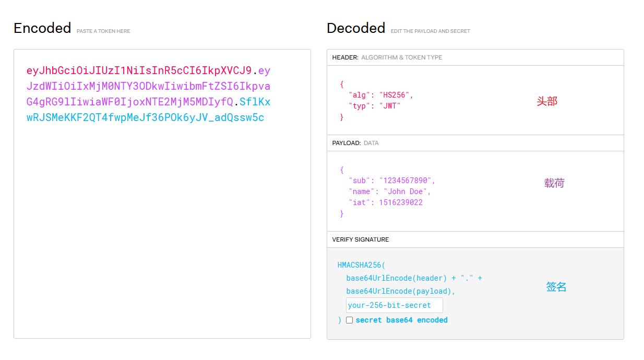Click EDIT THE PAYLOAD AND SECRET label
The width and height of the screenshot is (644, 360).
pyautogui.click(x=431, y=31)
